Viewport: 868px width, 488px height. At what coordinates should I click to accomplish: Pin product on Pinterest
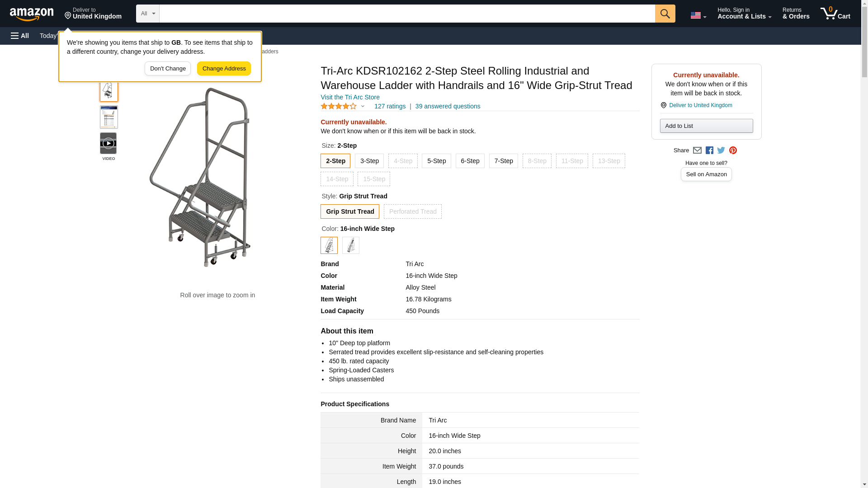(733, 150)
